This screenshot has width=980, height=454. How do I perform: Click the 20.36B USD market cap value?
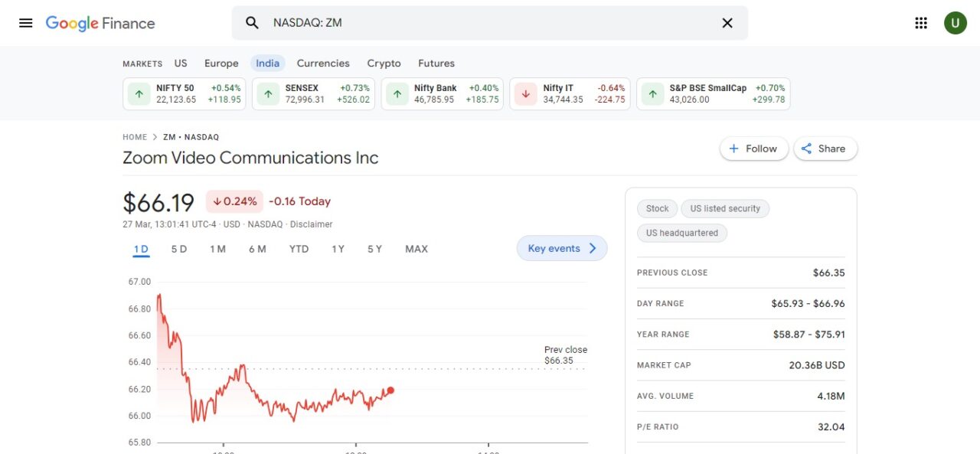tap(817, 365)
